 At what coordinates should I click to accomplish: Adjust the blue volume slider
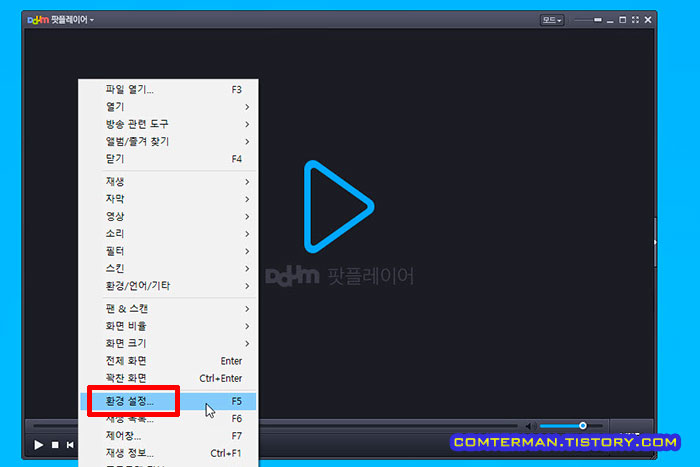pos(570,426)
